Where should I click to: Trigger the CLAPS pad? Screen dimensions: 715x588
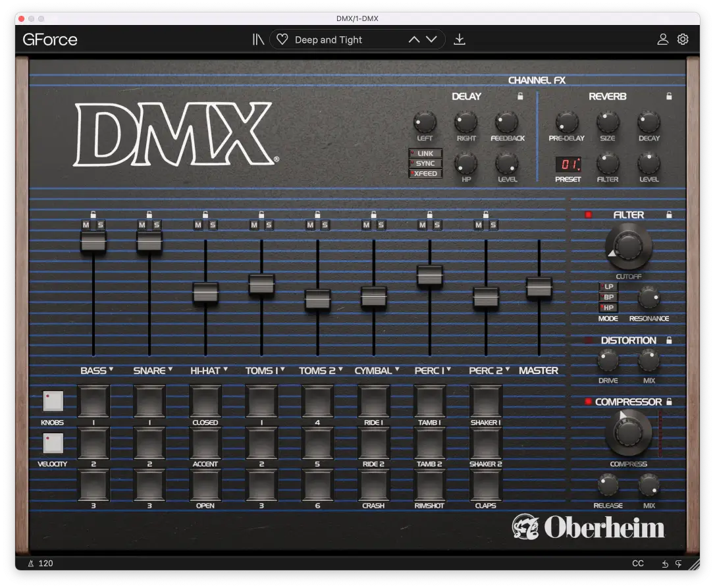(486, 485)
